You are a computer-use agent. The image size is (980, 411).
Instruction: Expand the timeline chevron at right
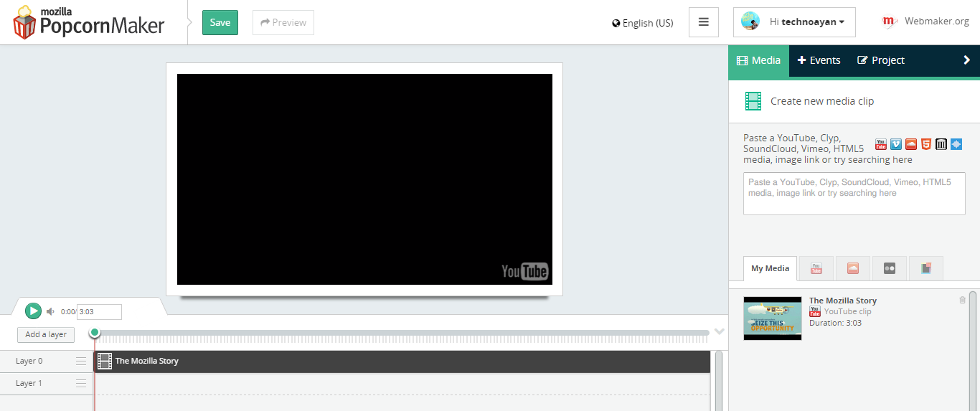click(x=720, y=331)
